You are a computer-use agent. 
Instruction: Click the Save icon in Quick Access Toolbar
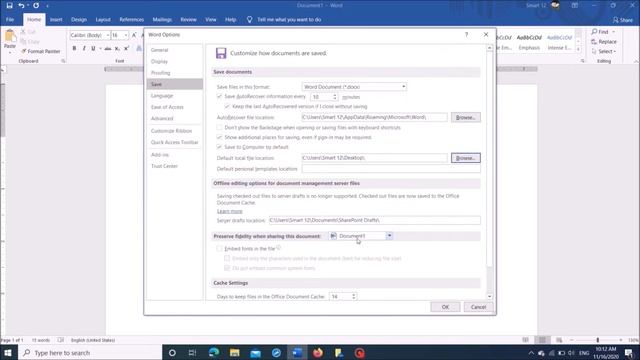click(x=9, y=5)
